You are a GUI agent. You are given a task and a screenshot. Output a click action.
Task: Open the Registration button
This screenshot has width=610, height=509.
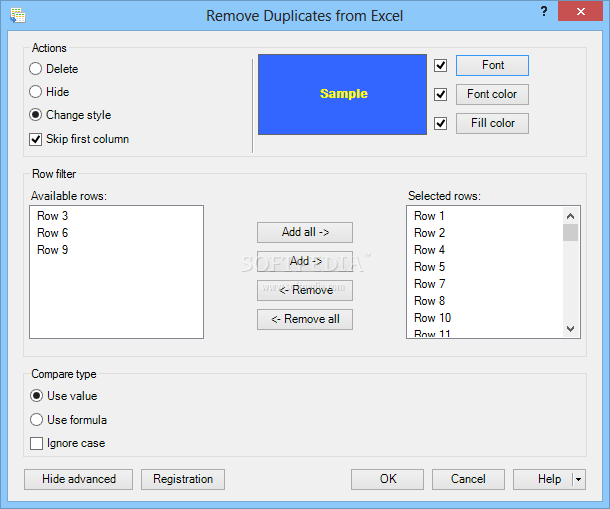pos(183,479)
